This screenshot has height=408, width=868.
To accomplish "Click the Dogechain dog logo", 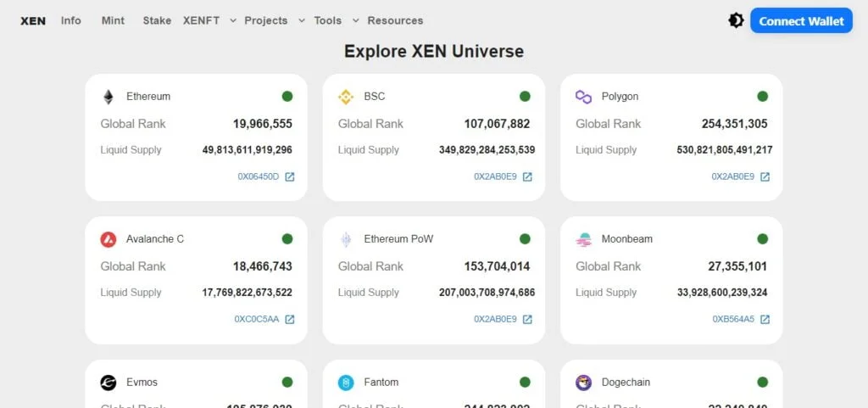I will coord(583,383).
